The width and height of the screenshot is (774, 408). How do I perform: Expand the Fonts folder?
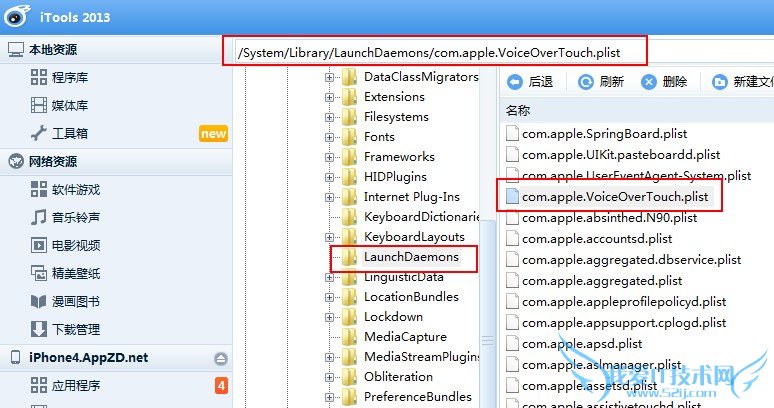(329, 137)
